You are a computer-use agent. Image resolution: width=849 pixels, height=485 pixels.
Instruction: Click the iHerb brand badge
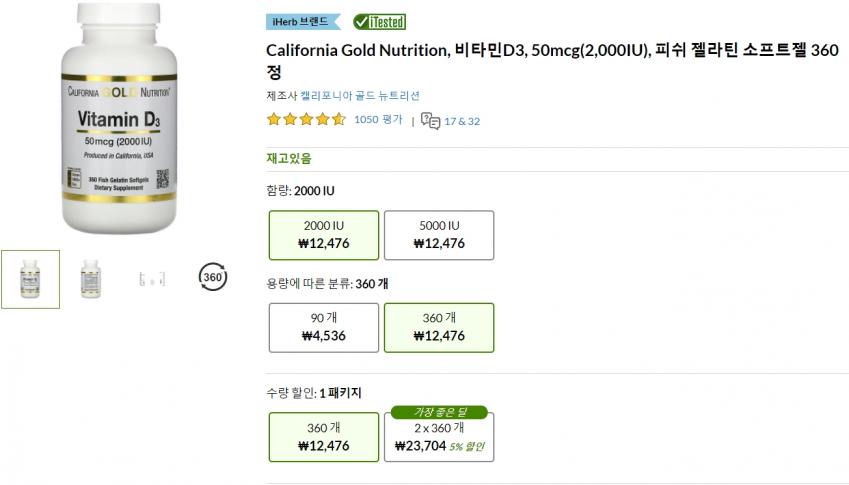(303, 22)
